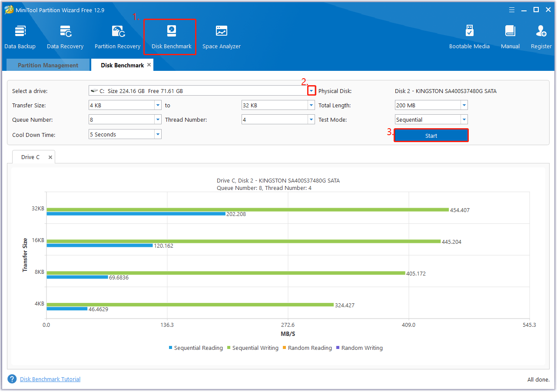Click the Queue Number: 8 chart subtitle
The width and height of the screenshot is (557, 392).
tap(264, 188)
